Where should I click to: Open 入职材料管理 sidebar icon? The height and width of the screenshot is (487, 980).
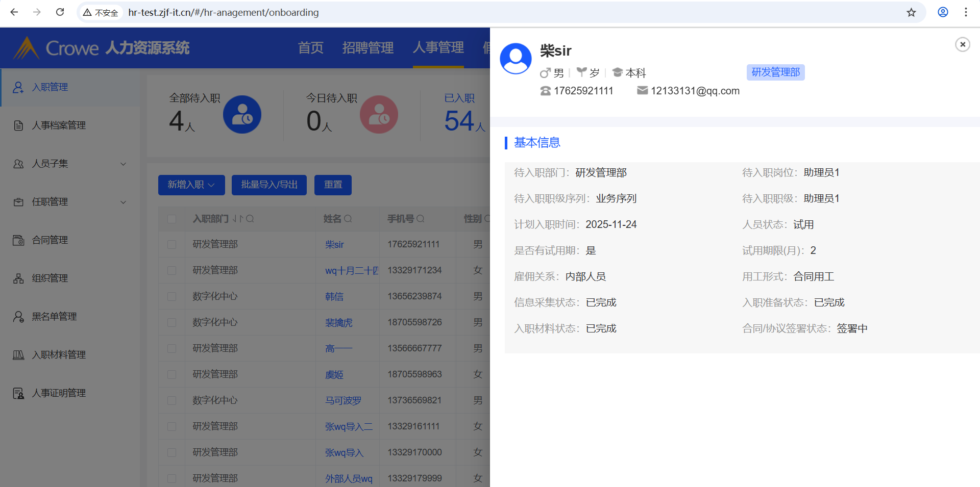click(x=18, y=355)
